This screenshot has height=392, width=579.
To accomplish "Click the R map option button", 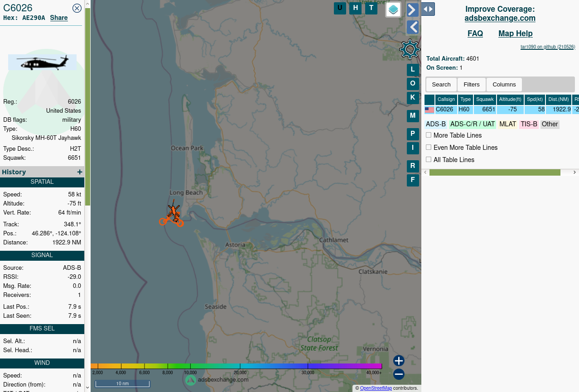I will coord(413,166).
